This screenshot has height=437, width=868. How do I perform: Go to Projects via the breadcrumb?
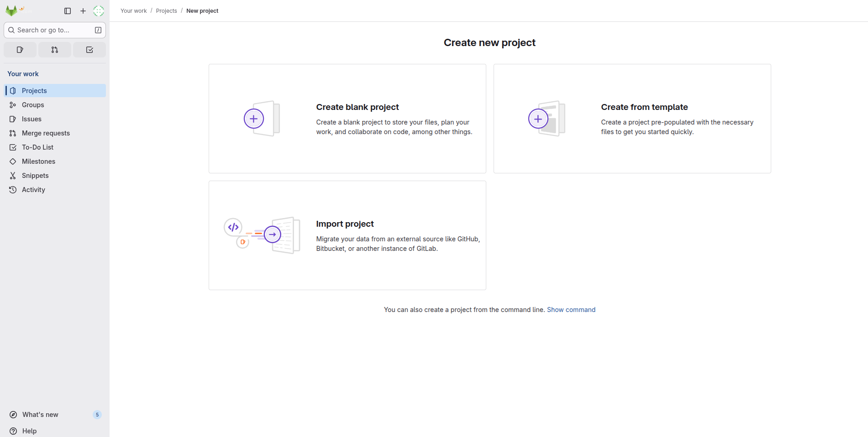[166, 10]
